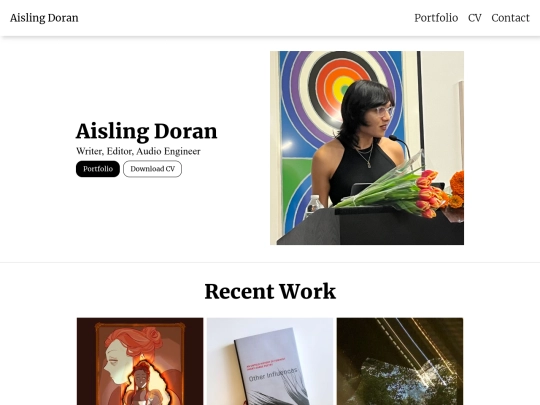Open the Portfolio link in the navigation bar
540x405 pixels.
tap(436, 18)
